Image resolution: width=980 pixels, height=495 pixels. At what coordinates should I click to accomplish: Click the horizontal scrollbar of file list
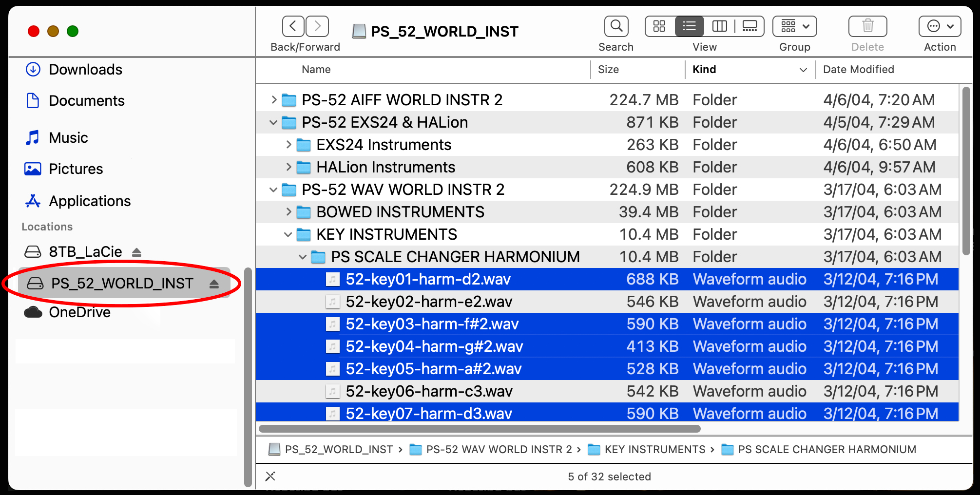pyautogui.click(x=480, y=429)
